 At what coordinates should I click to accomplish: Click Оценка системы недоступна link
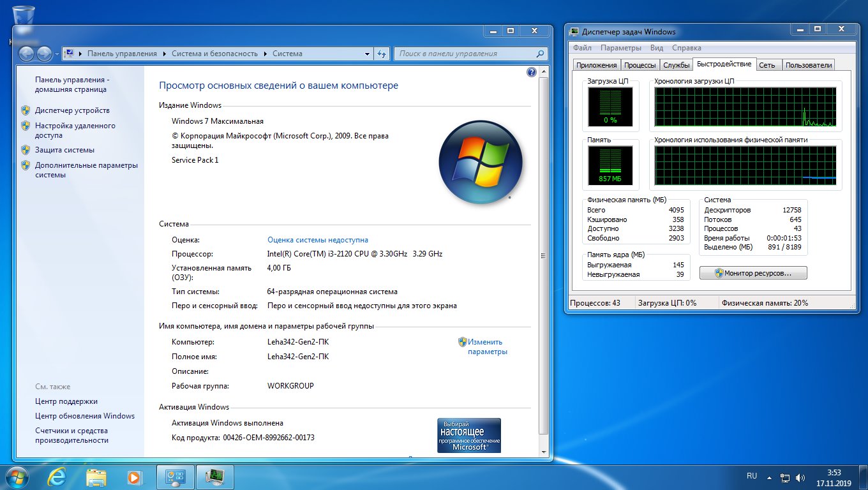point(318,240)
